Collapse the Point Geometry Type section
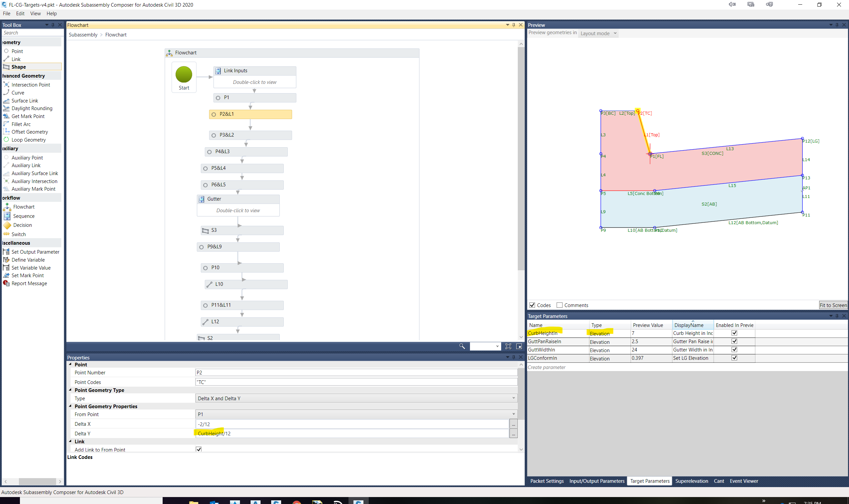This screenshot has width=849, height=504. 70,390
